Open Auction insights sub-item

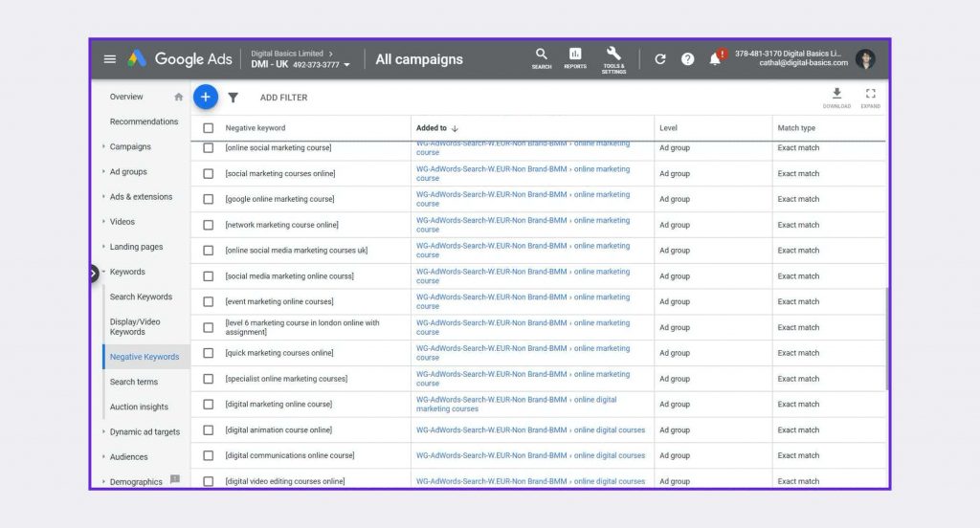click(139, 407)
